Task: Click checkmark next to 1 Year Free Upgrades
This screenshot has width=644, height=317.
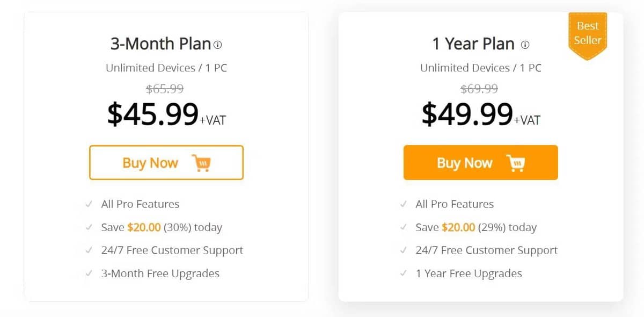Action: [x=403, y=273]
